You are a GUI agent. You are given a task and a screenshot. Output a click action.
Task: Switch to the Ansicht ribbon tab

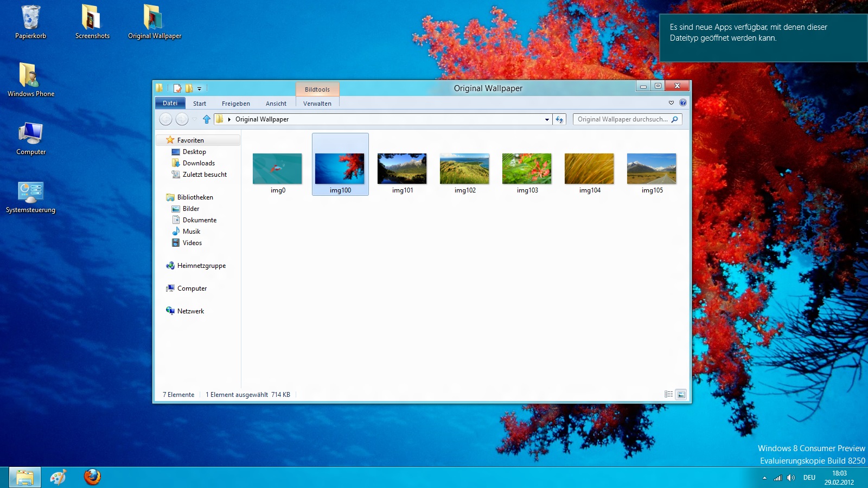[x=276, y=104]
